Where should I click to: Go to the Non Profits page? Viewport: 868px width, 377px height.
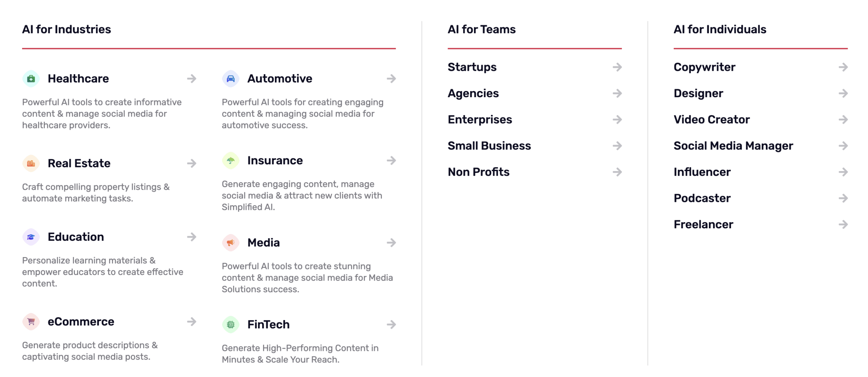point(478,172)
